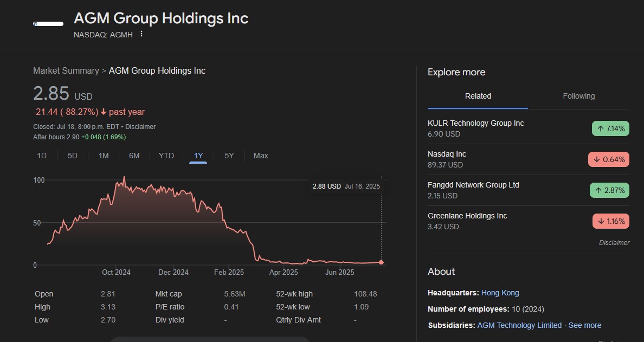Image resolution: width=644 pixels, height=342 pixels.
Task: Switch to the Following tab
Action: click(x=579, y=96)
